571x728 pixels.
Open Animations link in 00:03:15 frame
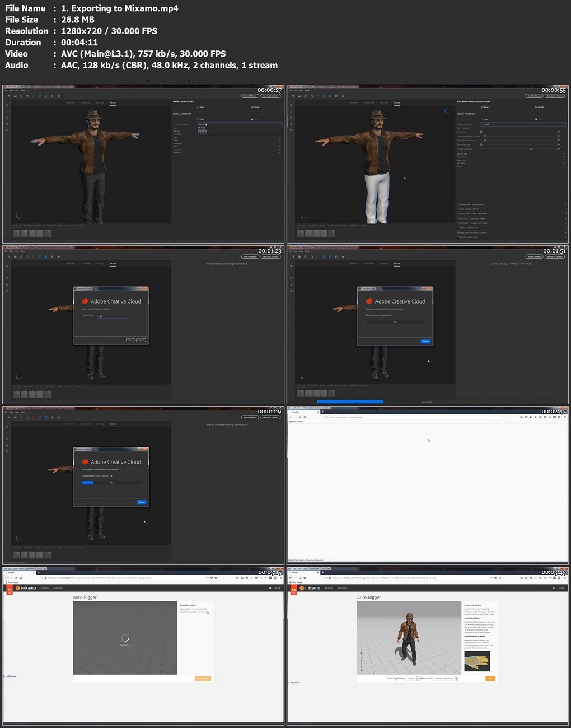point(58,588)
